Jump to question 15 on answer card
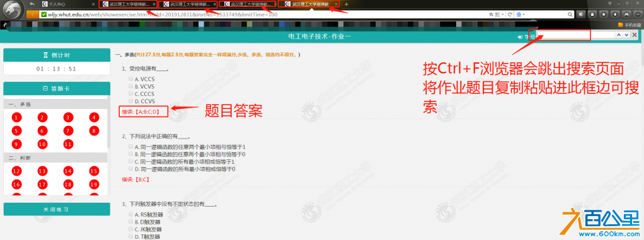Viewport: 644px width, 240px height. (x=94, y=171)
